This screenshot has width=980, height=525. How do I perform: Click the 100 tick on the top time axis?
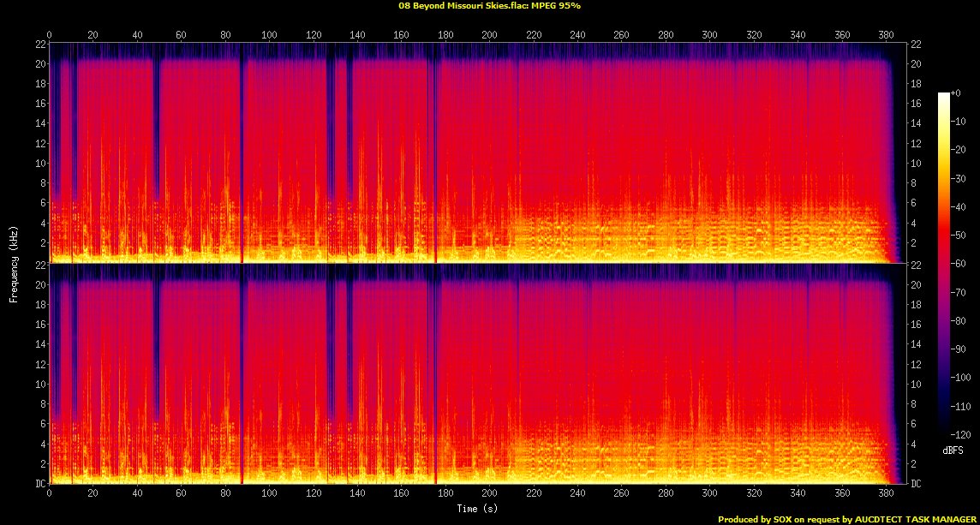269,35
